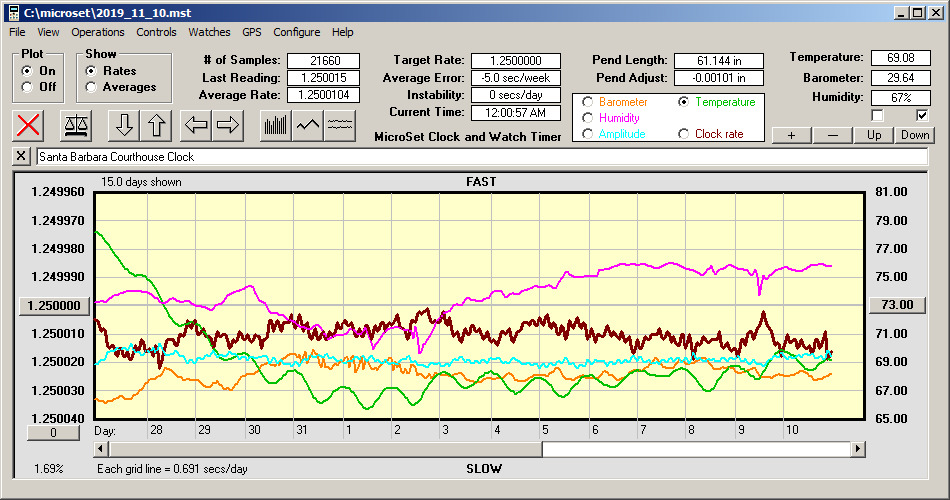This screenshot has width=950, height=500.
Task: Untick the checked box under Humidity
Action: tap(922, 115)
